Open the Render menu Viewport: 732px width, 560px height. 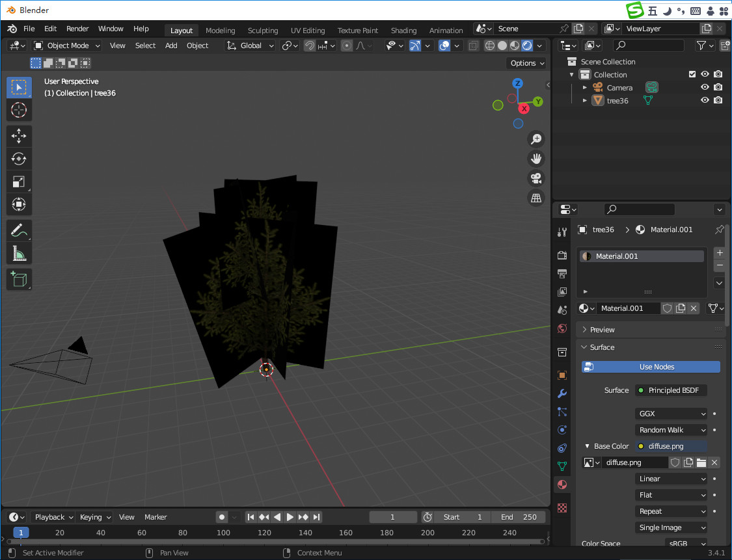point(77,29)
